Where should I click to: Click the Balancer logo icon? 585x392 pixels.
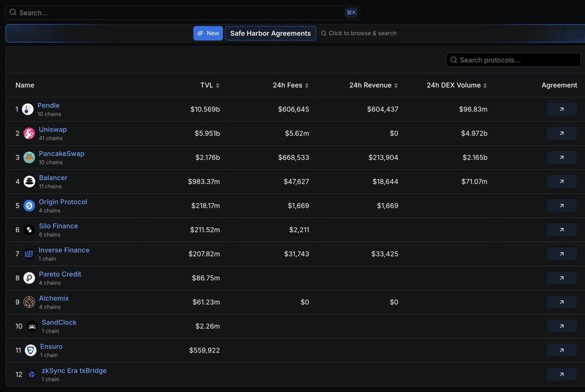click(29, 182)
